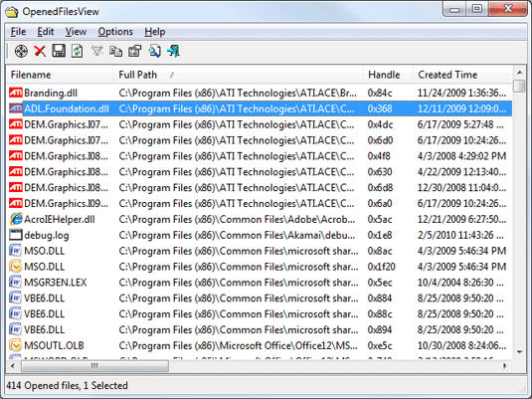
Task: Click the OpenedFilesView title bar folder icon
Action: (x=12, y=12)
